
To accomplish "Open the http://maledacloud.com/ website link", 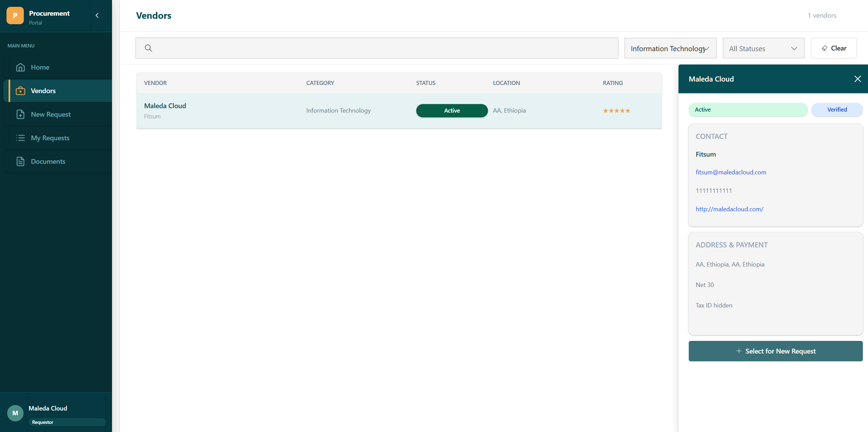I will (x=729, y=209).
